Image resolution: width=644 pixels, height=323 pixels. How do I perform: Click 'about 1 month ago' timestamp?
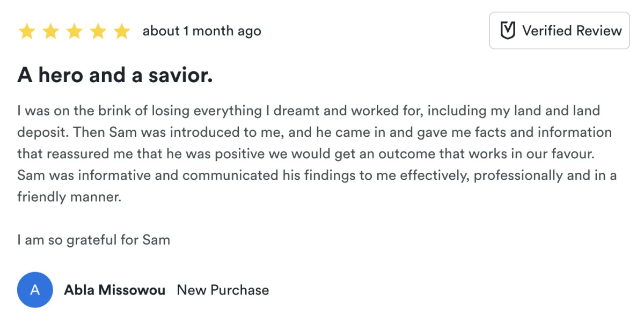click(x=202, y=31)
